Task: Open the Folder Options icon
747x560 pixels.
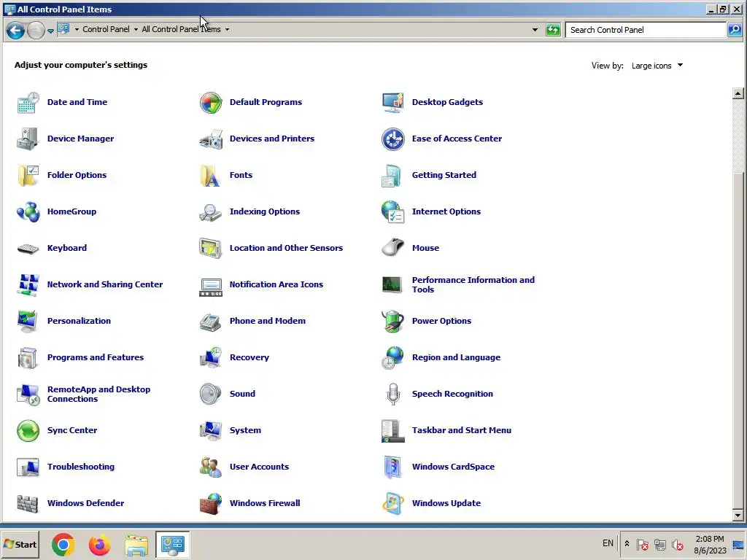Action: [x=28, y=175]
